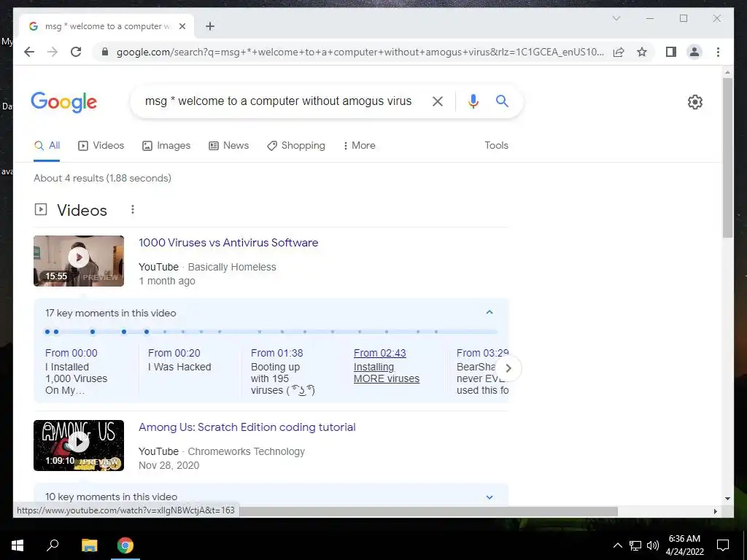Reload the current page

pos(76,52)
